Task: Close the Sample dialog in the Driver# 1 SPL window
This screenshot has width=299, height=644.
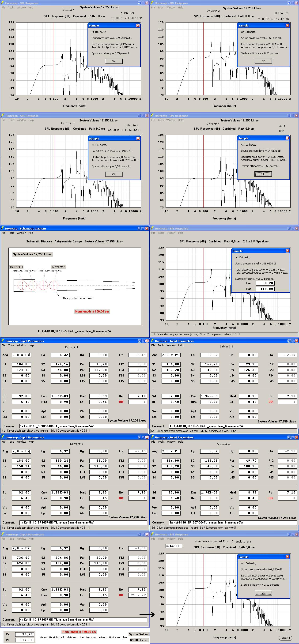Action: tap(138, 26)
